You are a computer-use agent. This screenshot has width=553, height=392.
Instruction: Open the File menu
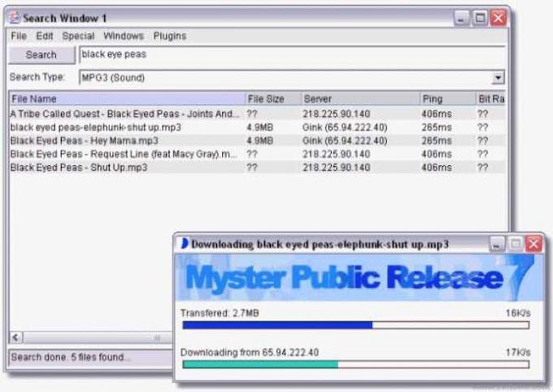(x=19, y=36)
